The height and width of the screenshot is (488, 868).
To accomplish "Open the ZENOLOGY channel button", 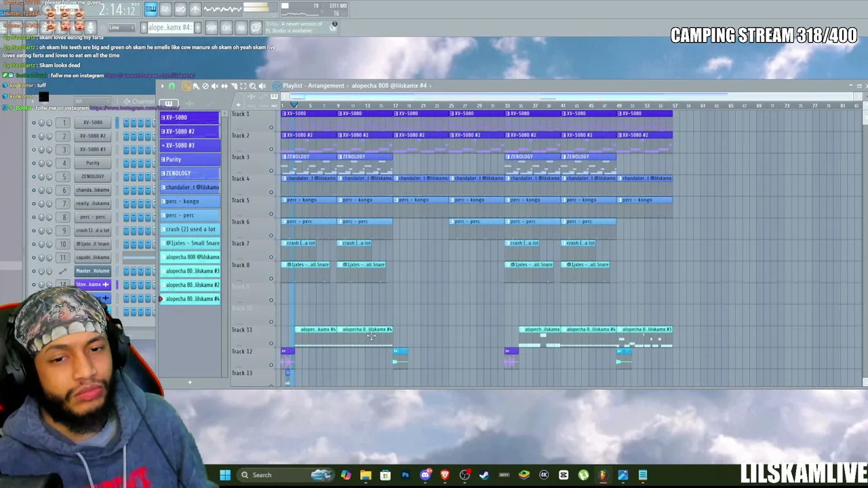I will [93, 177].
